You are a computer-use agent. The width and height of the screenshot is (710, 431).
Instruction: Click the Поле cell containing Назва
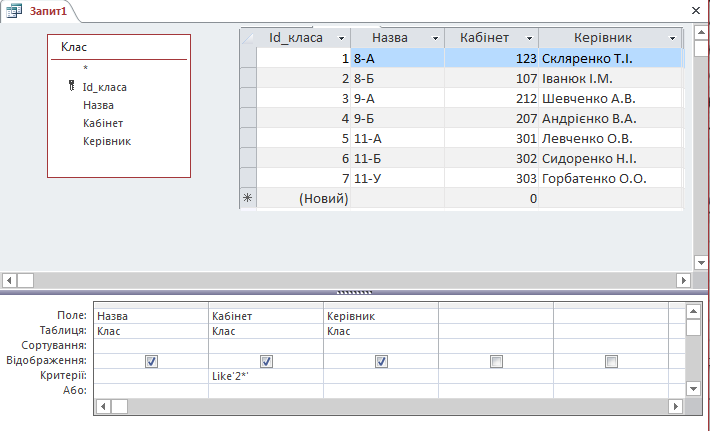coord(151,316)
